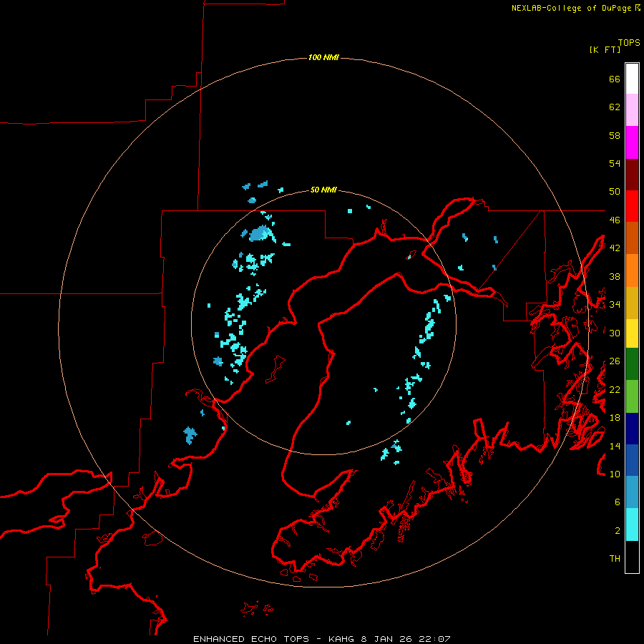Click the 100 NMI range ring label
Viewport: 644px width, 644px height.
coord(323,57)
